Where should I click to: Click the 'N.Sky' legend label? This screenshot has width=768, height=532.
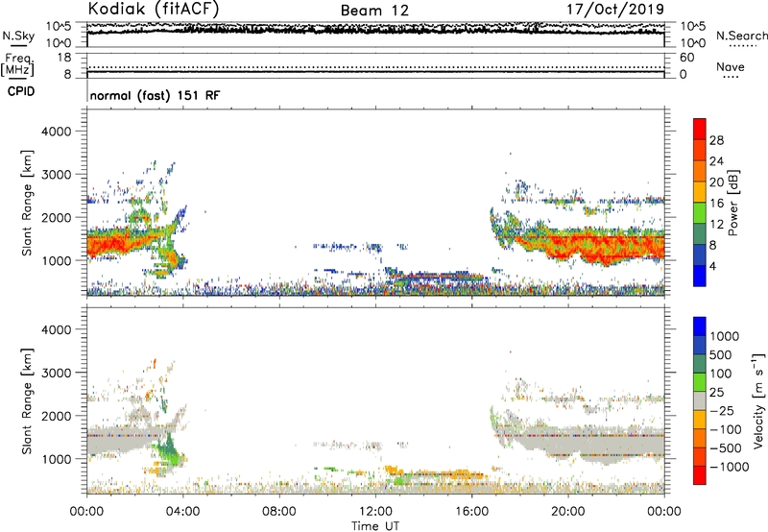pos(18,36)
